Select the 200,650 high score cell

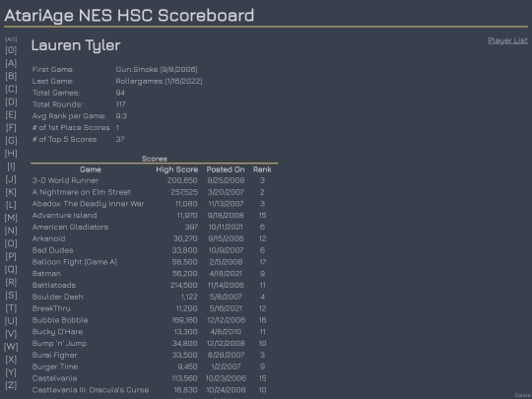coord(182,180)
